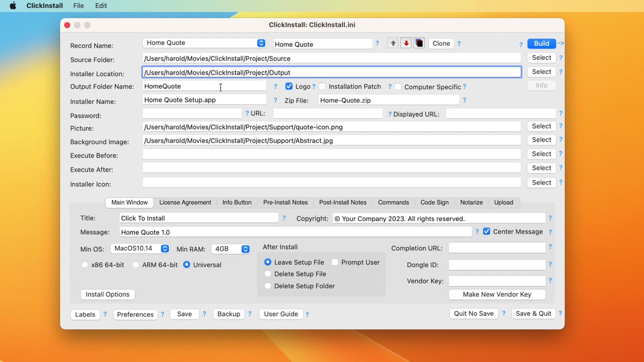Screen dimensions: 644x362
Task: Click Select for Background Image
Action: pos(541,140)
